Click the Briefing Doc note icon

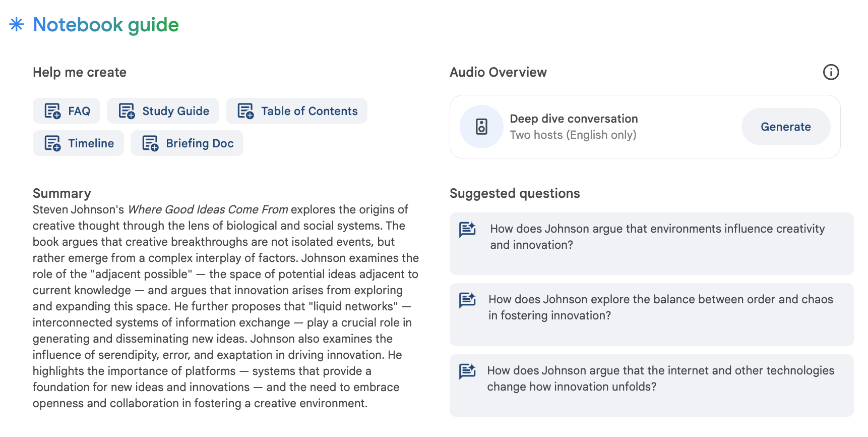click(x=150, y=143)
